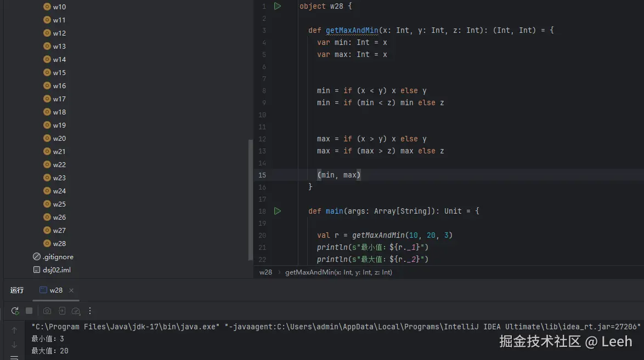Click gutter line number 8
The height and width of the screenshot is (360, 644).
(264, 91)
